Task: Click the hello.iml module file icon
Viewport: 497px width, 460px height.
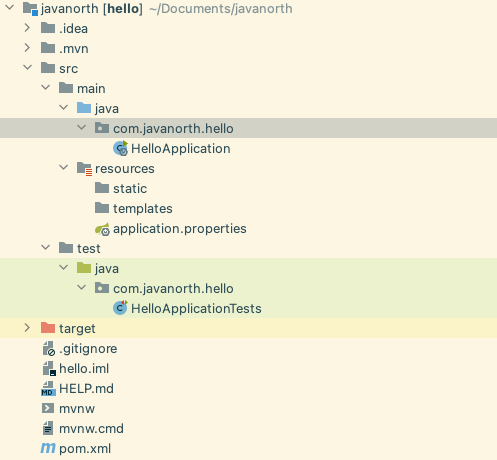Action: click(49, 369)
